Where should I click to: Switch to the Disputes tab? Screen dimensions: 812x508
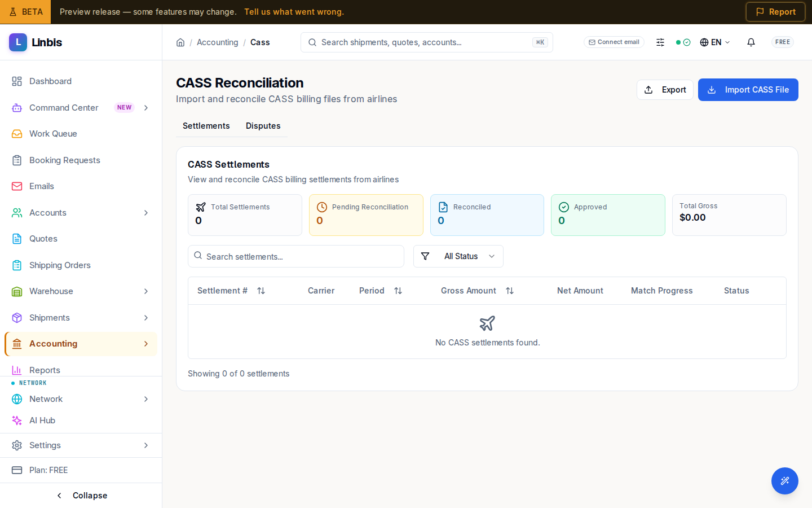click(x=263, y=126)
